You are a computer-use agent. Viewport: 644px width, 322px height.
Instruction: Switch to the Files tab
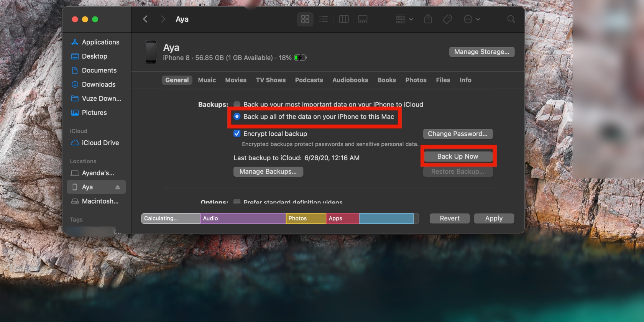point(443,80)
